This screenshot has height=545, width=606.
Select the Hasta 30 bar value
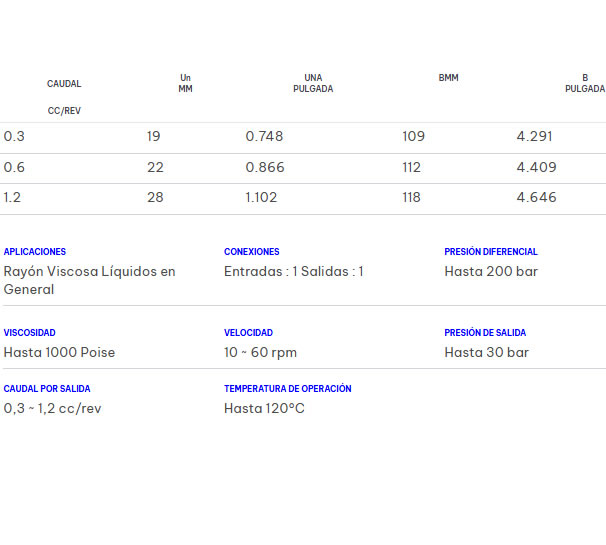487,353
